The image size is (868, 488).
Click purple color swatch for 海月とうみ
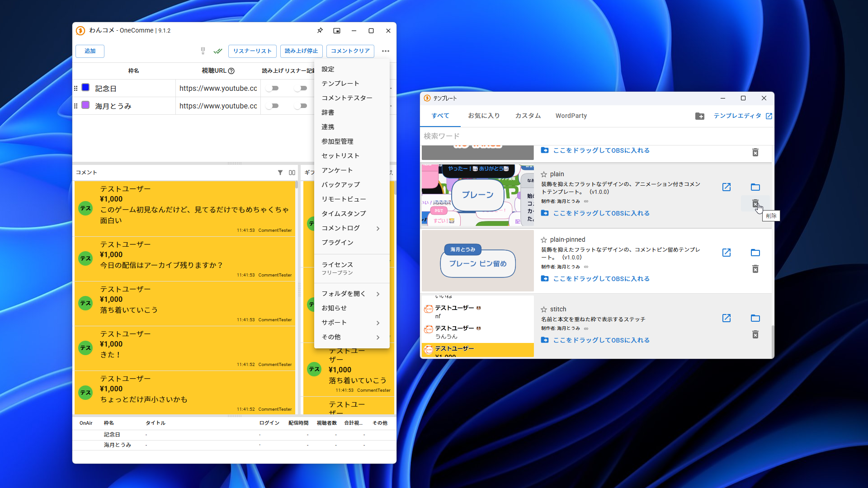coord(85,105)
